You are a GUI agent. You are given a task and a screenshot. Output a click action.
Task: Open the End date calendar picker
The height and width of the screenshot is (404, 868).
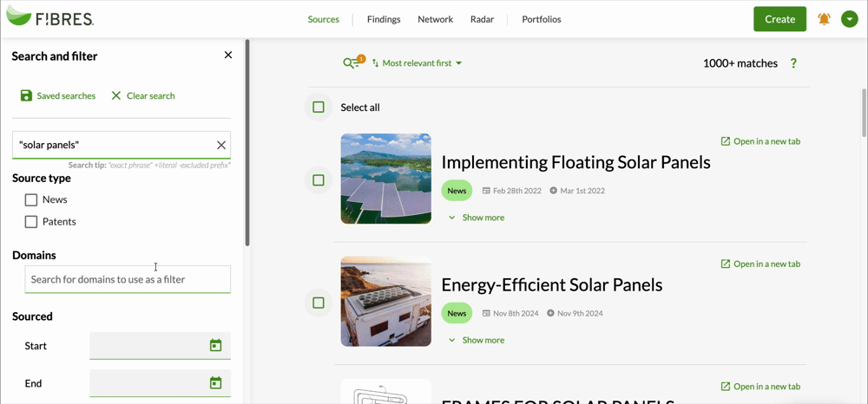[x=216, y=382]
